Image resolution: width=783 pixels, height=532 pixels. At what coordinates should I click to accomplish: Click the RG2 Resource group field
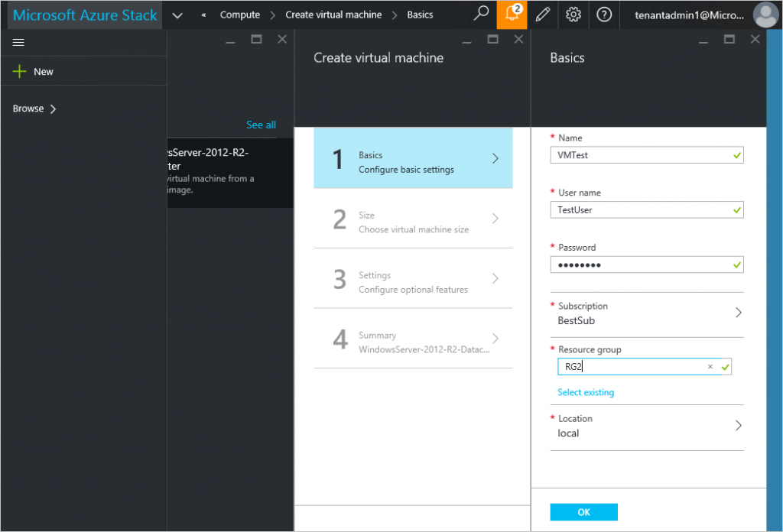tap(644, 367)
